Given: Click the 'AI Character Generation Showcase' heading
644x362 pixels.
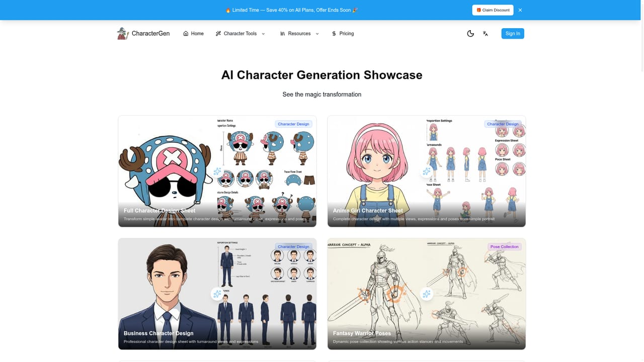Looking at the screenshot, I should pyautogui.click(x=322, y=75).
